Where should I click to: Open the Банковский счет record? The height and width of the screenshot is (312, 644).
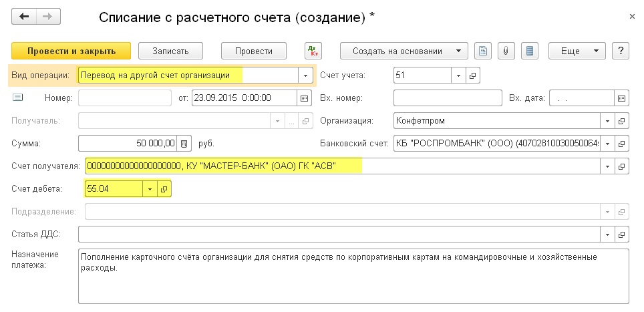tap(621, 144)
